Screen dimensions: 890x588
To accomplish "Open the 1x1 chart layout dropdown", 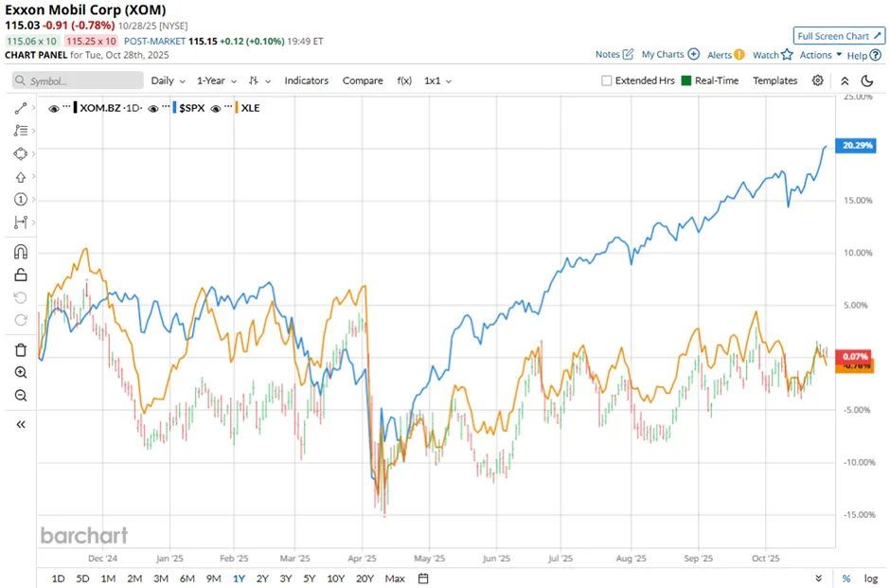I will (436, 80).
